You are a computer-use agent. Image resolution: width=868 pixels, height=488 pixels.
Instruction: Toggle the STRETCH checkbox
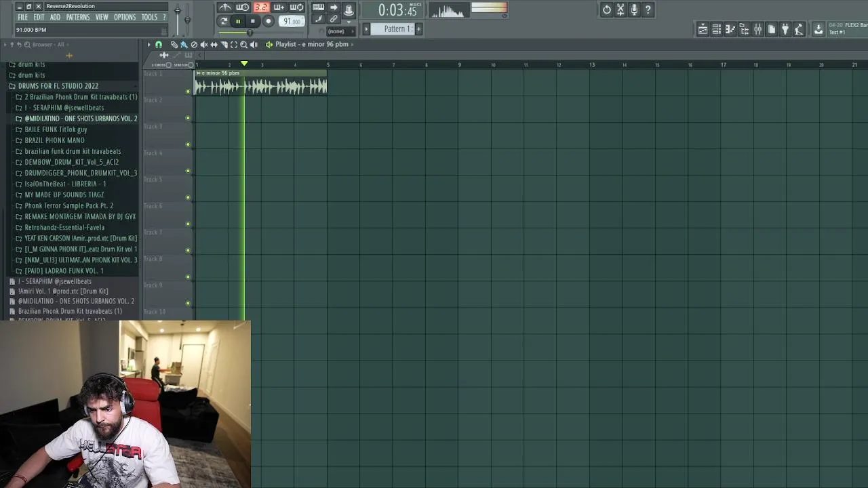(x=191, y=65)
